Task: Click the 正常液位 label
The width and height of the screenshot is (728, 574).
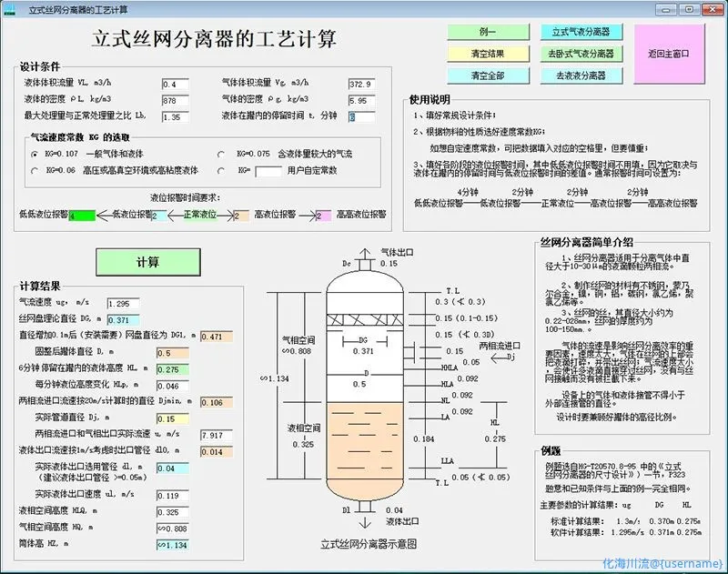Action: tap(200, 215)
